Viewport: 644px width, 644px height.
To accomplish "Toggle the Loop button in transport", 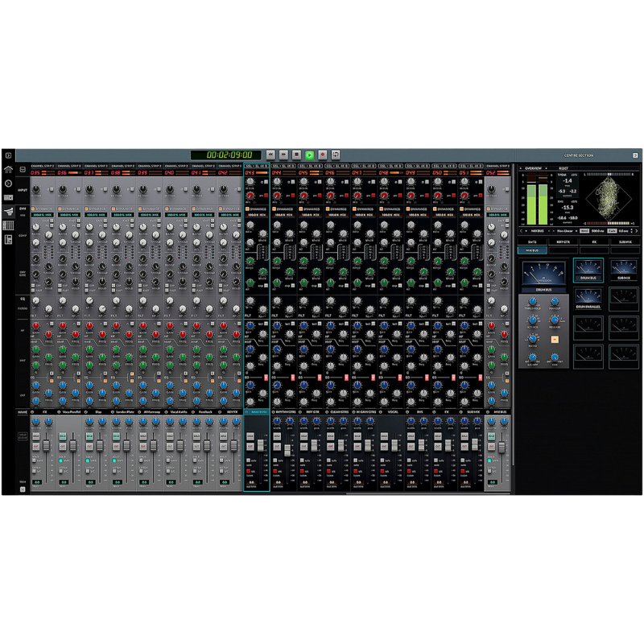I will 336,154.
